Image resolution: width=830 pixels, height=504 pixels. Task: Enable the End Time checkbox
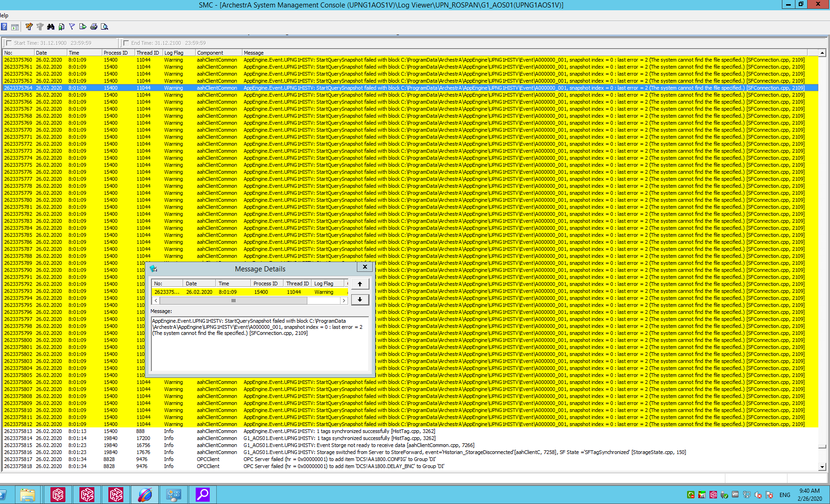(x=126, y=43)
